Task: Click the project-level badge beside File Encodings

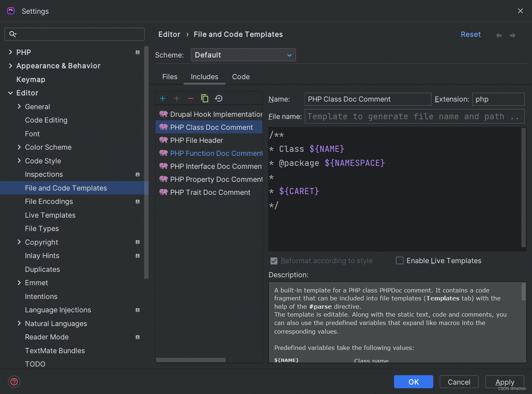Action: [x=138, y=202]
